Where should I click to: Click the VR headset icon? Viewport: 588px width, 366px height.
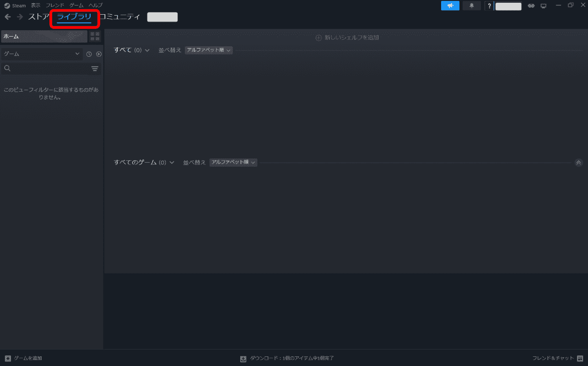(x=531, y=6)
